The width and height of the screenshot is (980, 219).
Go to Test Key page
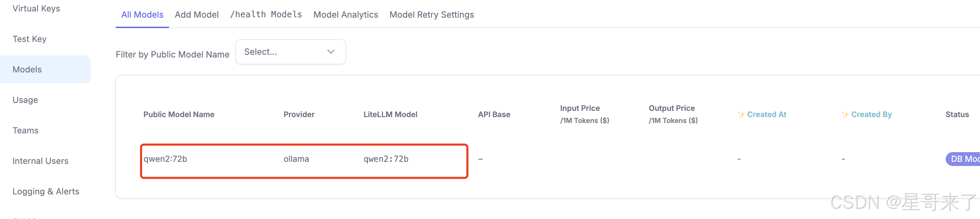(x=29, y=39)
